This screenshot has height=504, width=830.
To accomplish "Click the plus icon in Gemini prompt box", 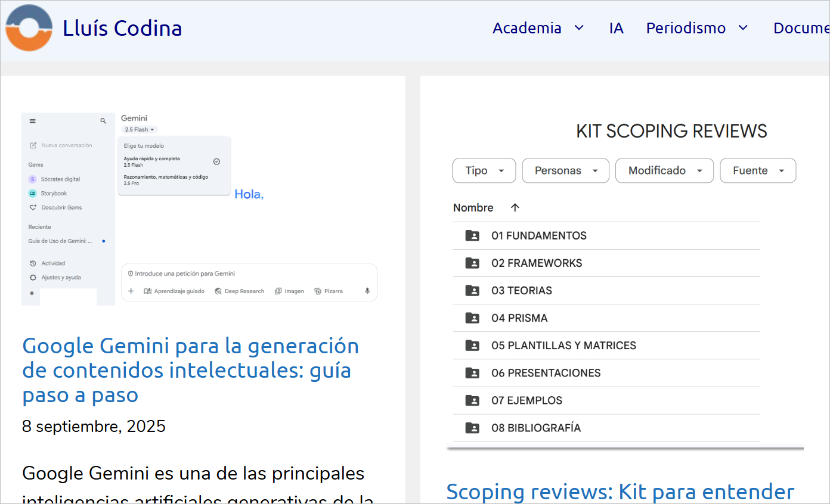I will click(131, 291).
